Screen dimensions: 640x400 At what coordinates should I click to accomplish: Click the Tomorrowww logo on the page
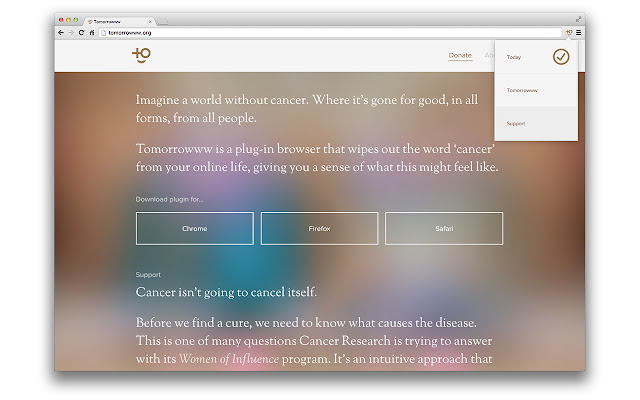[142, 55]
